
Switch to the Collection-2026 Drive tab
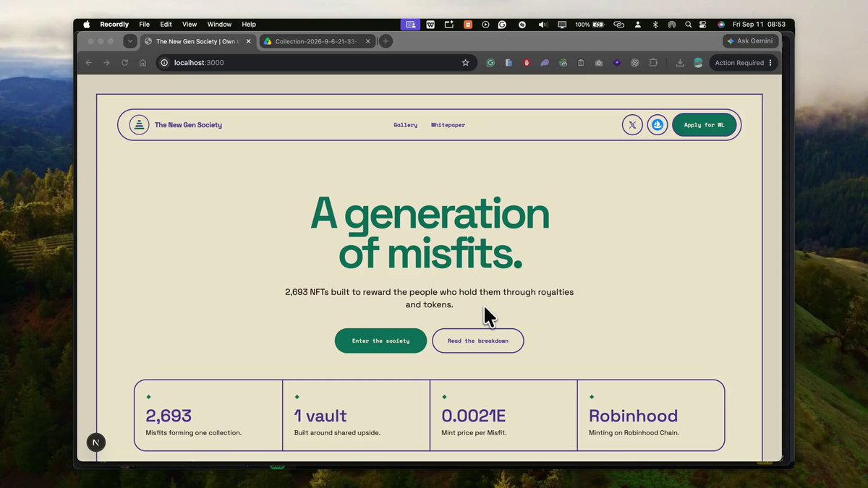[x=316, y=41]
